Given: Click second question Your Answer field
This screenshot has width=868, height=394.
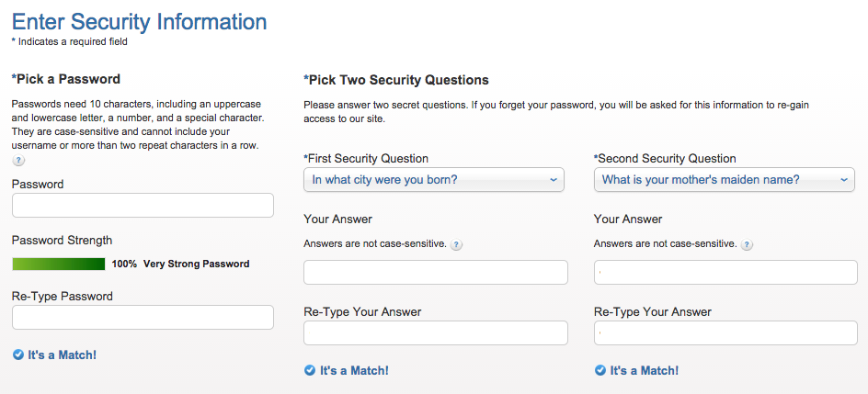Looking at the screenshot, I should [725, 272].
